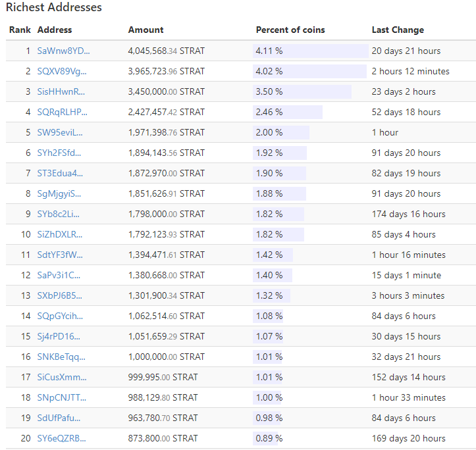The height and width of the screenshot is (450, 476).
Task: Select amount 3,965,723.96 STRAT
Action: click(x=167, y=71)
